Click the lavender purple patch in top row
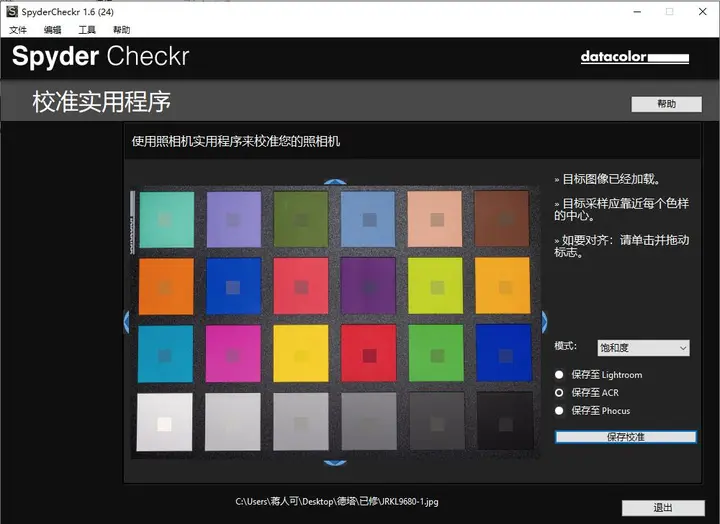 tap(234, 220)
